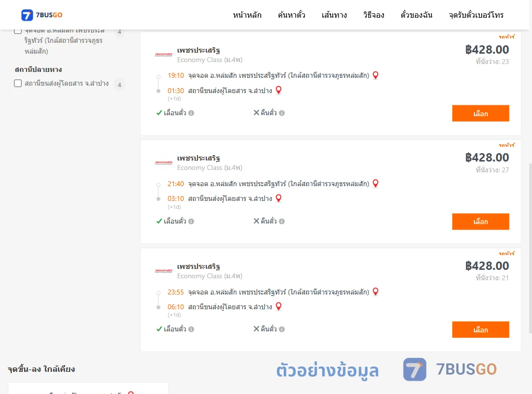
Task: Open the วิธีจอง navigation item
Action: 373,15
